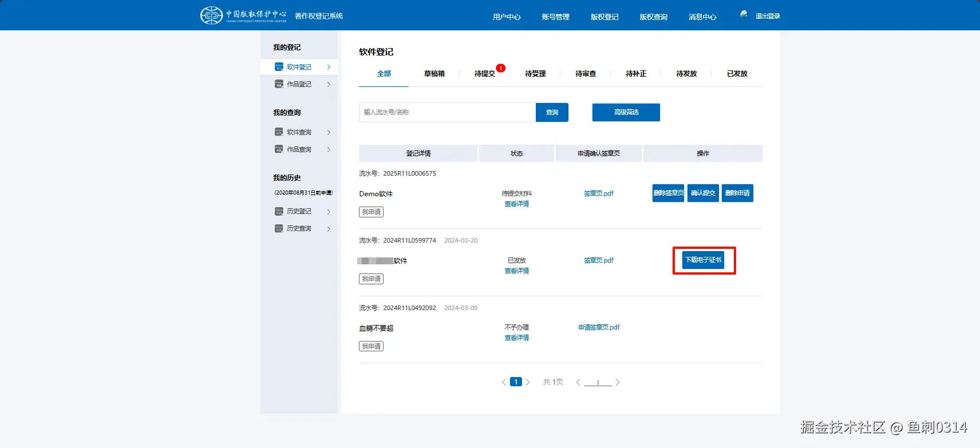Open 账号管理 in top navigation
Screen dimensions: 980x448
(x=555, y=17)
